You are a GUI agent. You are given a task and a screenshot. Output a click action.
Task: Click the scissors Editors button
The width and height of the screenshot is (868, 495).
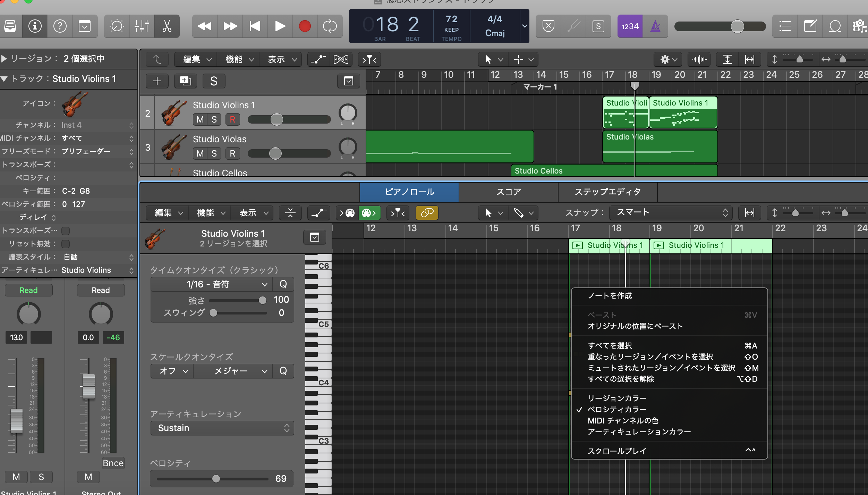(x=167, y=26)
